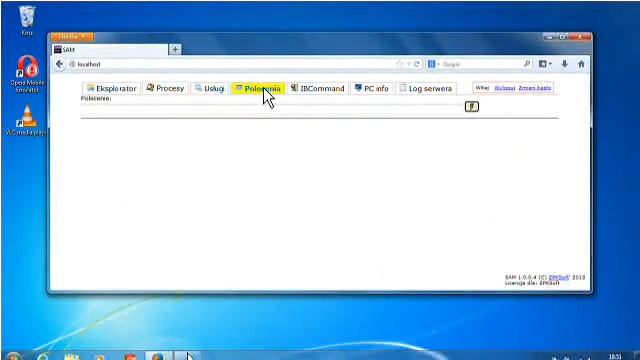The width and height of the screenshot is (640, 360).
Task: Click the localhost address bar
Action: 233,64
